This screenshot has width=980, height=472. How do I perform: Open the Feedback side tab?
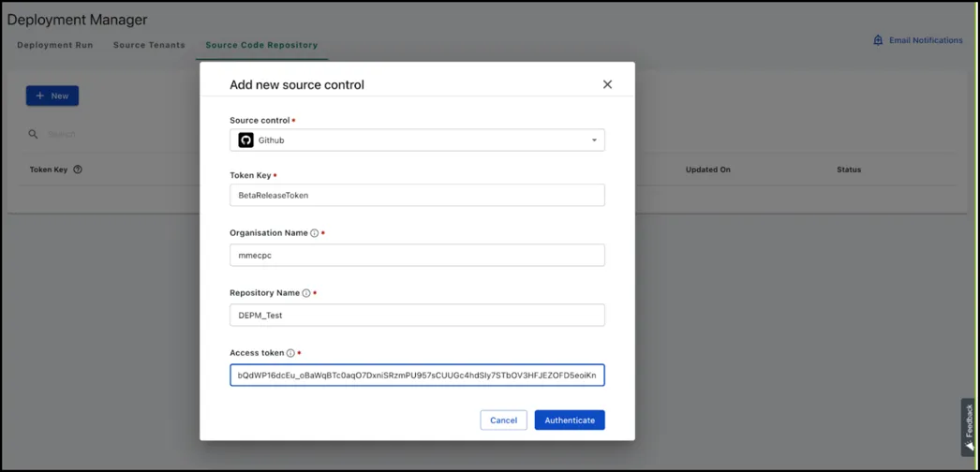pos(969,427)
